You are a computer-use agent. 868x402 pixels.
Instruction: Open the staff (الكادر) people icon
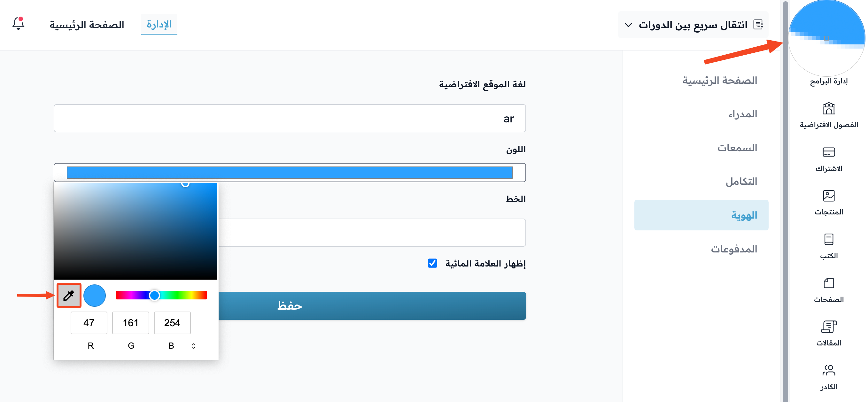click(x=829, y=370)
